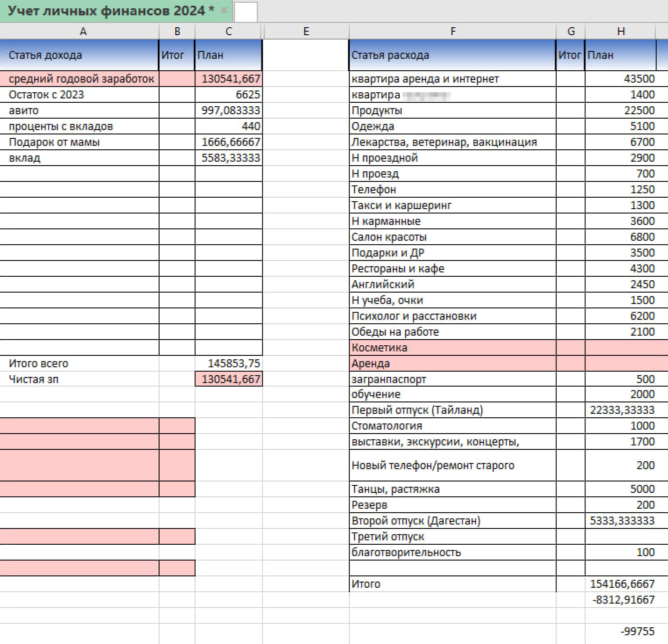Image resolution: width=668 pixels, height=644 pixels.
Task: Select the pink 'Аренда' cell
Action: tap(453, 363)
